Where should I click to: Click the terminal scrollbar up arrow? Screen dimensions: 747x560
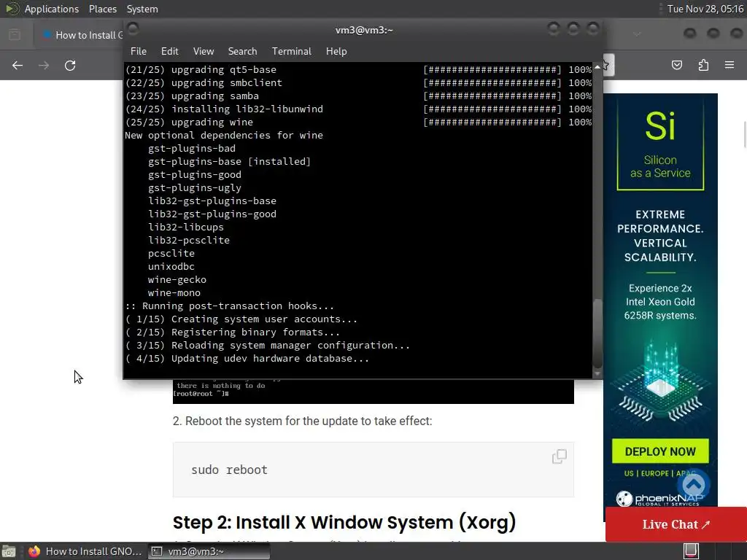pyautogui.click(x=597, y=67)
